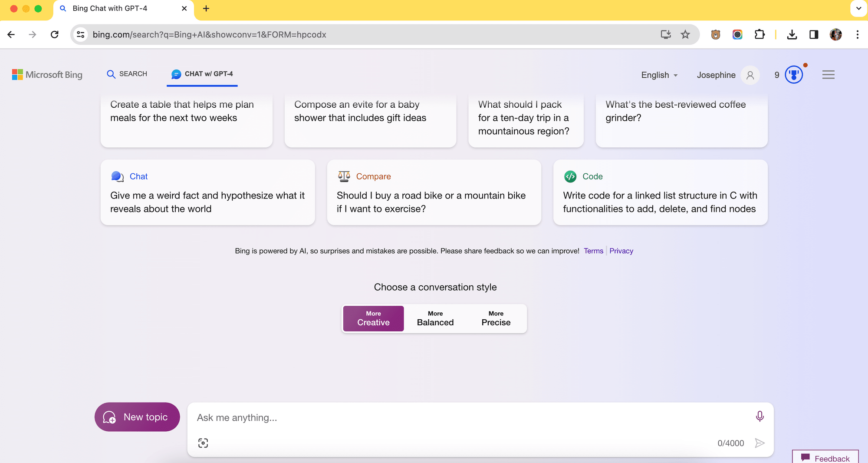
Task: Open the colorful circle extension icon
Action: click(x=737, y=34)
